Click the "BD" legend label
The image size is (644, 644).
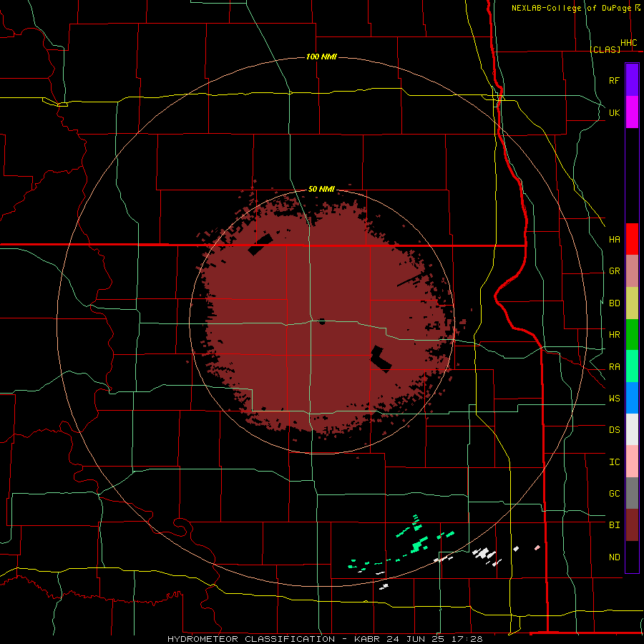pyautogui.click(x=614, y=303)
